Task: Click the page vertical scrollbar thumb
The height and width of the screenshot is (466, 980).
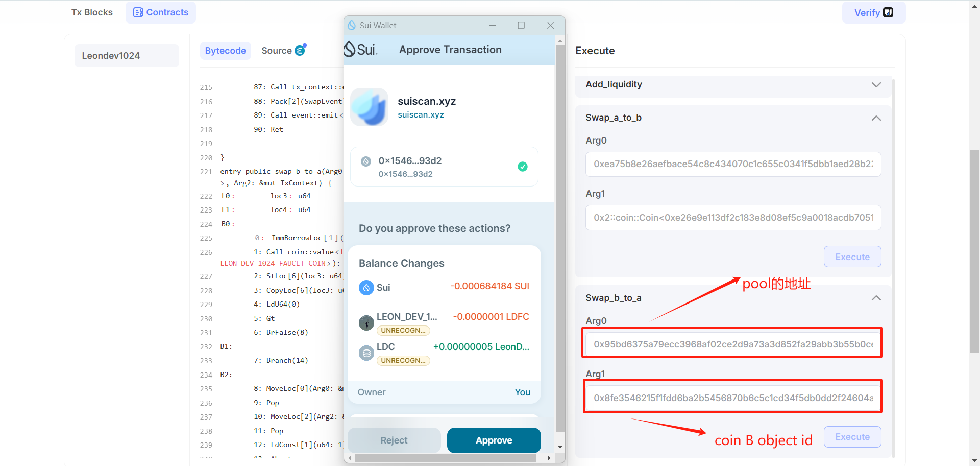Action: point(974,251)
